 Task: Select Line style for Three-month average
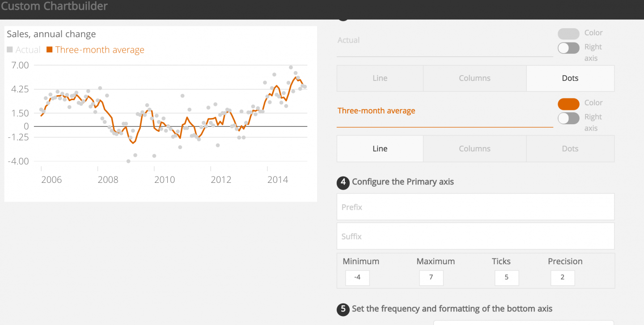click(x=379, y=148)
